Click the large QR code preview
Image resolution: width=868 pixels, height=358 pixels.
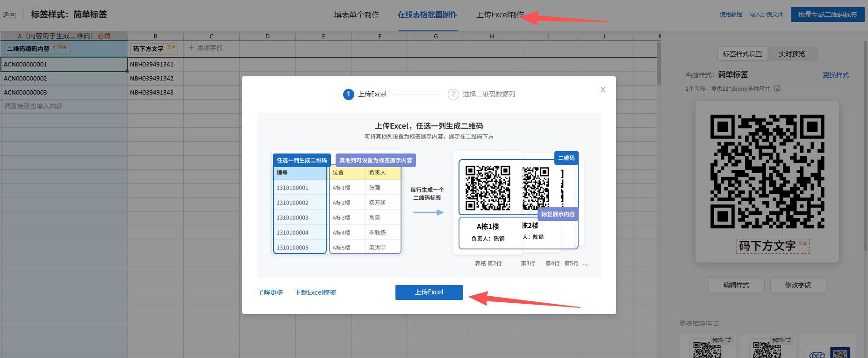click(x=767, y=172)
